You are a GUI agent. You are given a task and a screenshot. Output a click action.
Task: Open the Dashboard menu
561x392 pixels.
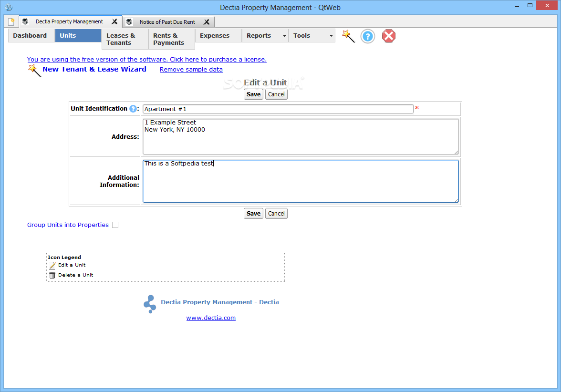pyautogui.click(x=31, y=36)
